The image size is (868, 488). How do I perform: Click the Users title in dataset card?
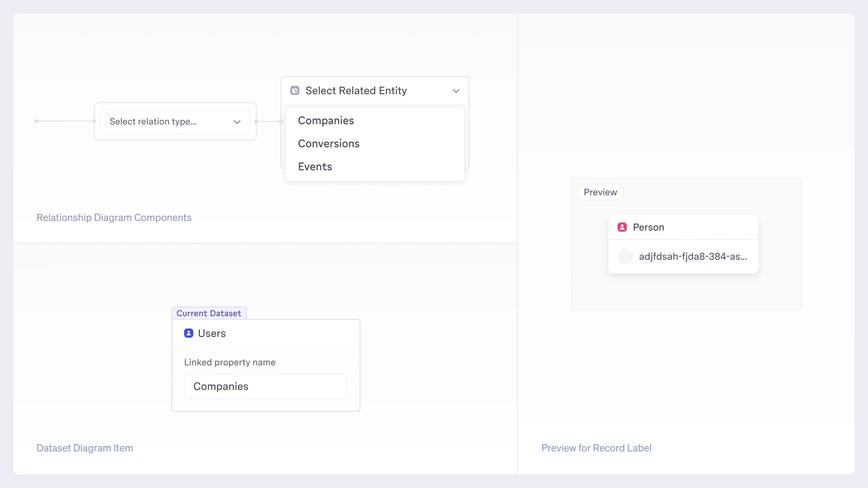click(x=212, y=333)
